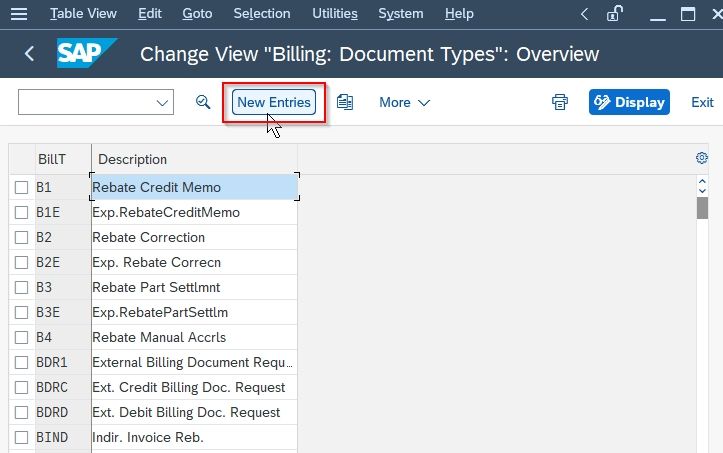
Task: Open the Selection menu
Action: click(262, 14)
